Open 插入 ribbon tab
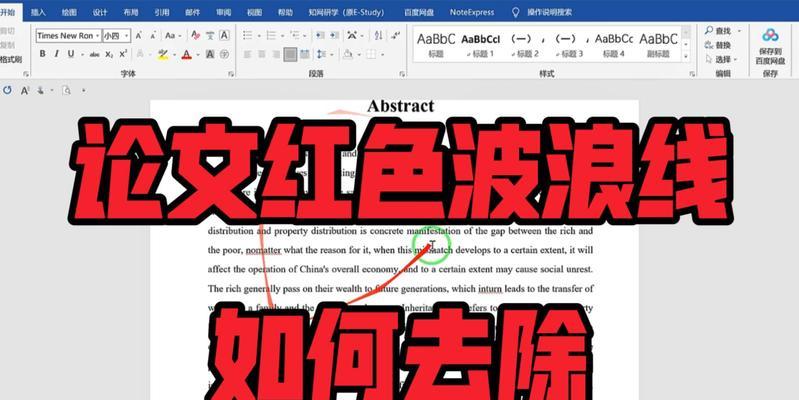Viewport: 799px width, 400px height. [38, 12]
